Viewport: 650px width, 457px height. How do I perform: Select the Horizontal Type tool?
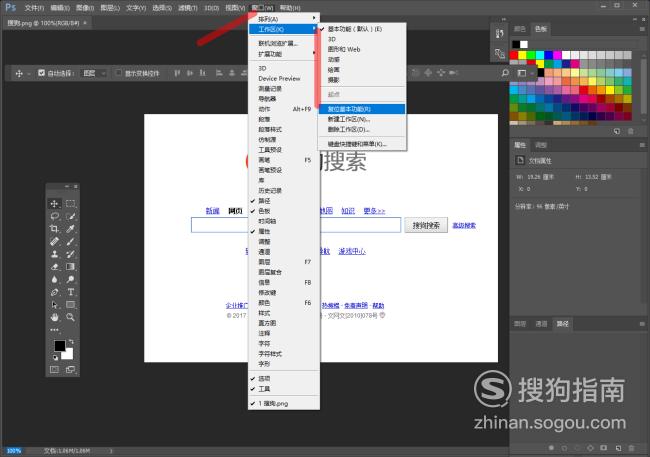click(71, 292)
